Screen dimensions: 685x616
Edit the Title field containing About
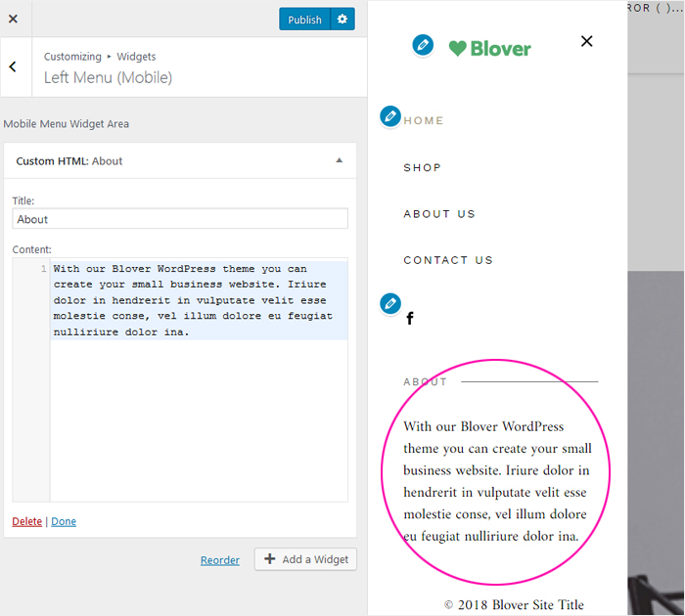point(180,219)
